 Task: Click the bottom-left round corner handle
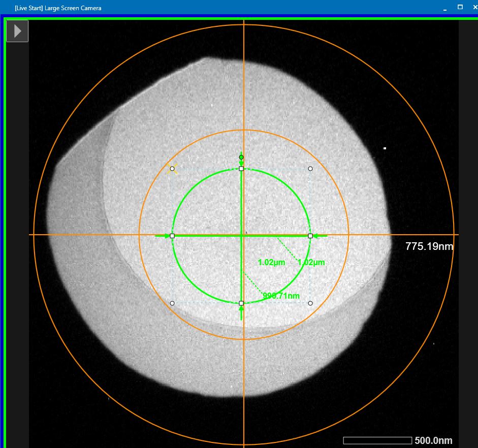[172, 303]
